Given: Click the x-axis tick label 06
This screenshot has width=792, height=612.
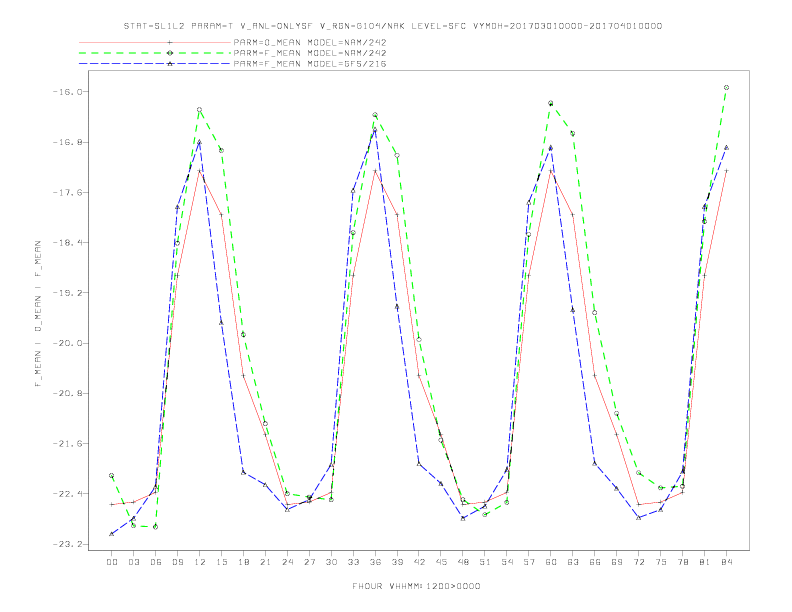Looking at the screenshot, I should [156, 562].
